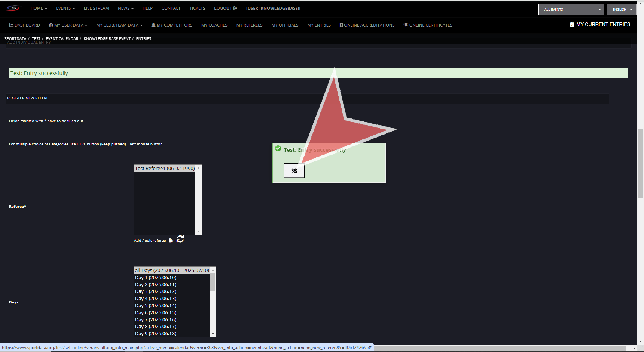Open My Competitors page

click(171, 25)
